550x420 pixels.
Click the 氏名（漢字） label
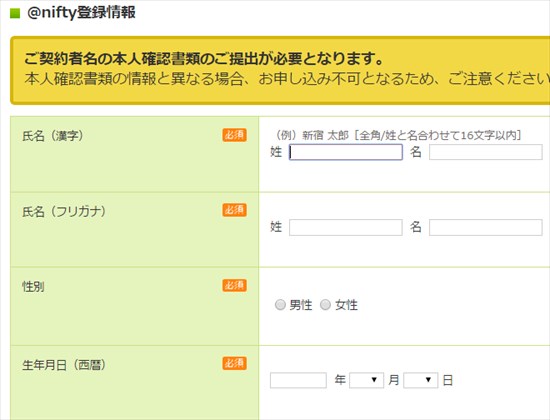tap(53, 136)
